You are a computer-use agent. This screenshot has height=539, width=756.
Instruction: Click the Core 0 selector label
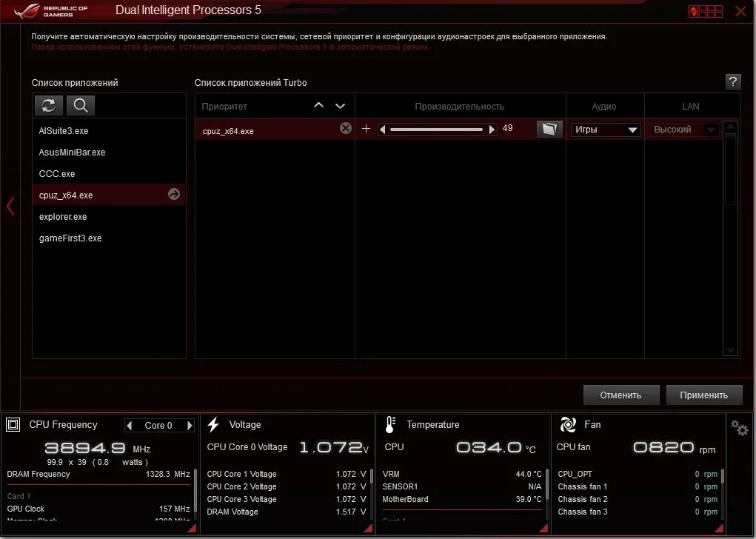(x=158, y=425)
